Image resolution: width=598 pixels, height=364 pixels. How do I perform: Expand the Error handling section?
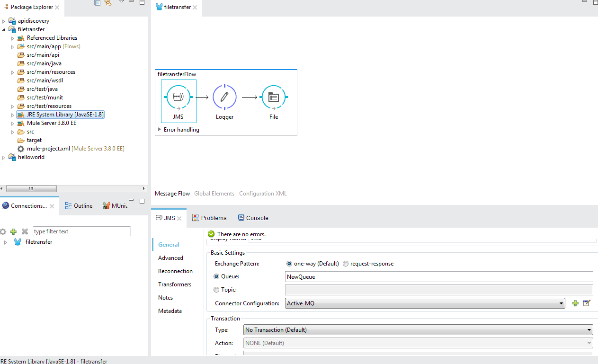tap(160, 129)
